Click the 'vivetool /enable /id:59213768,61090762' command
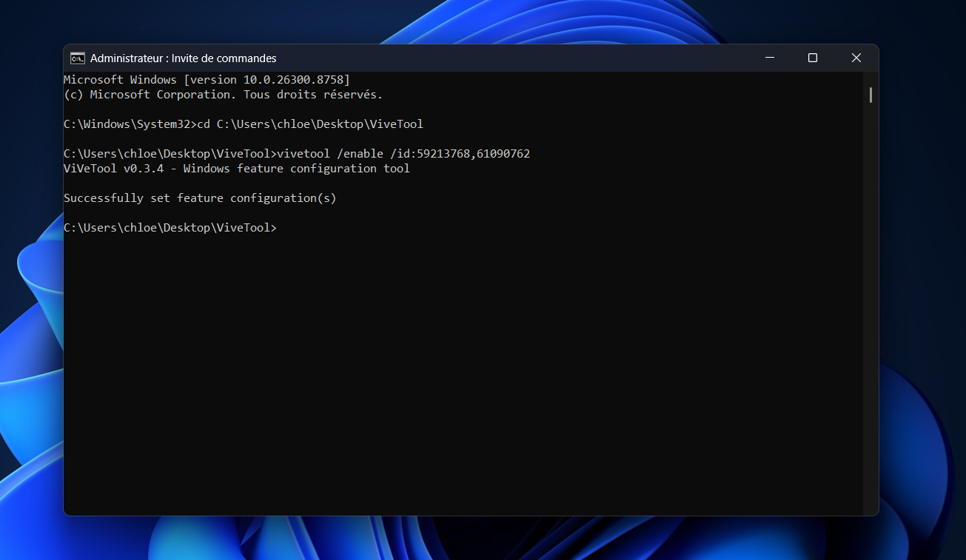 tap(403, 154)
